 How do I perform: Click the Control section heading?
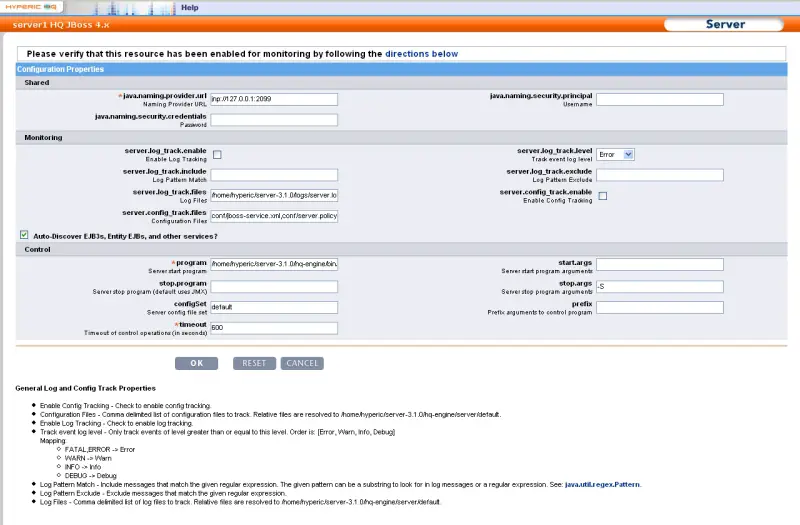pyautogui.click(x=37, y=249)
